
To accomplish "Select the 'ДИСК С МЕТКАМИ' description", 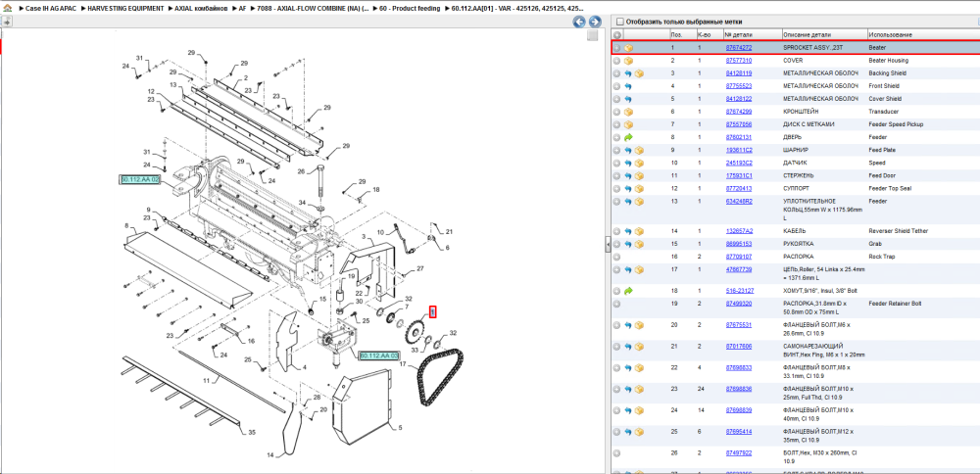I will pyautogui.click(x=808, y=124).
